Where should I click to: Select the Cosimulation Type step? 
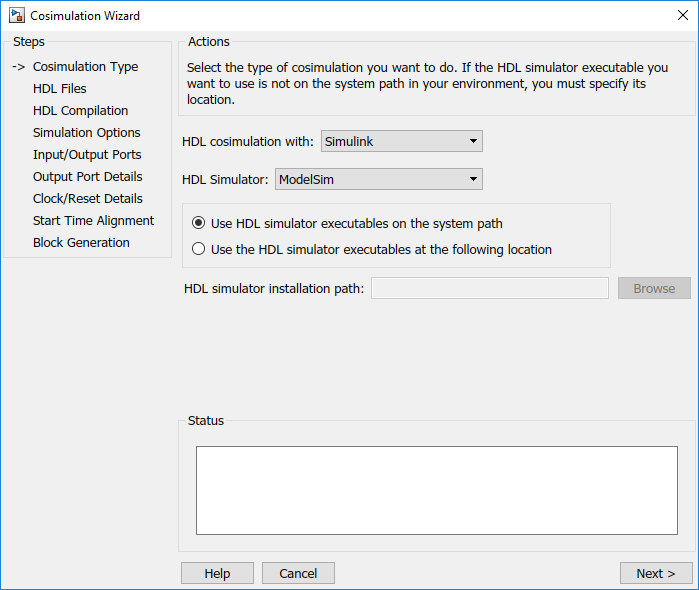point(85,67)
